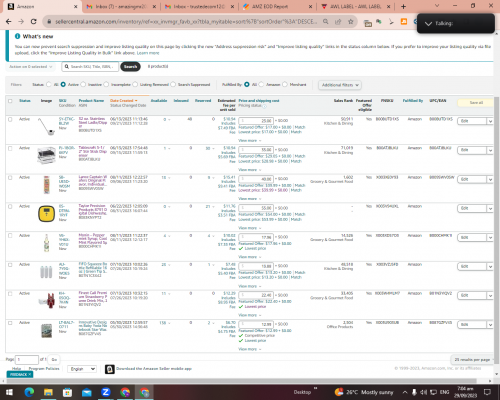The height and width of the screenshot is (400, 500).
Task: Select the Incomplete status filter
Action: 106,85
